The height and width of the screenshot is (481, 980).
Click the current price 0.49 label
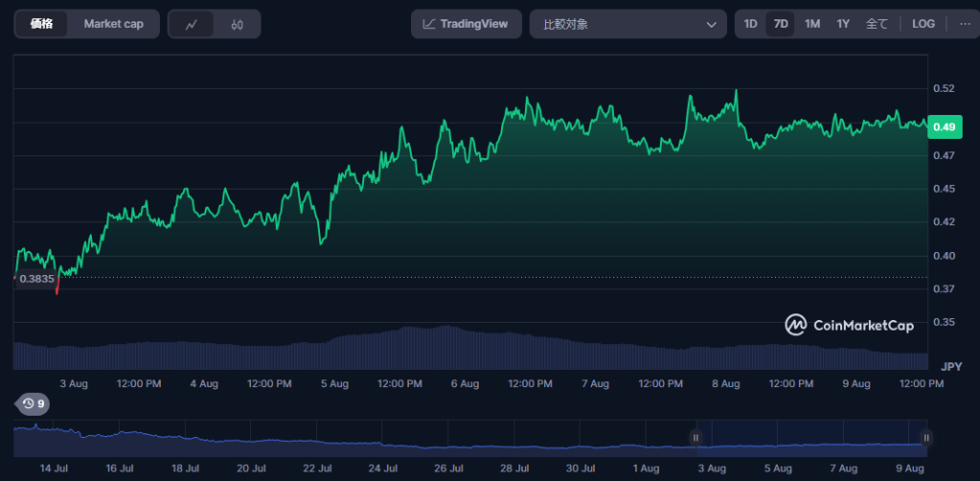pyautogui.click(x=944, y=127)
